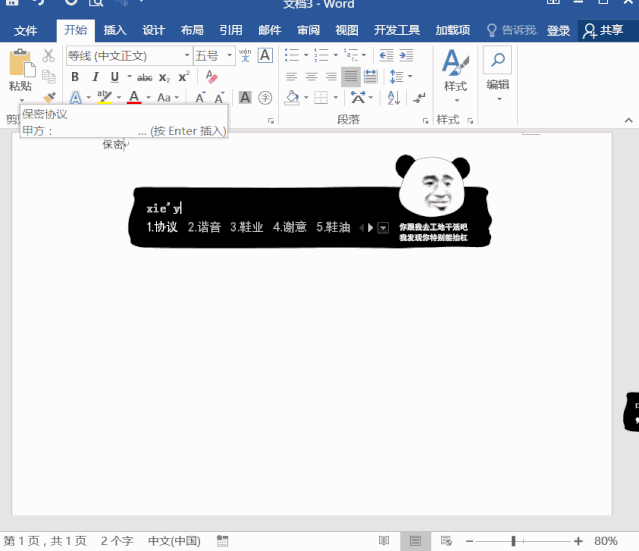Click the enclosed character icon
Viewport: 639px width, 551px height.
265,98
